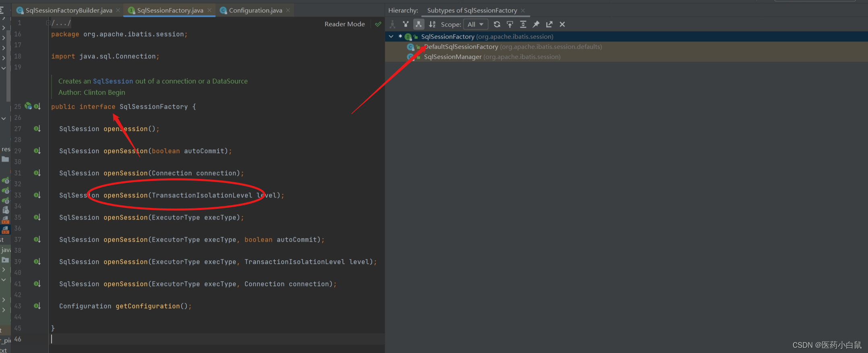
Task: Select SqlSessionManager in hierarchy
Action: 626,57
